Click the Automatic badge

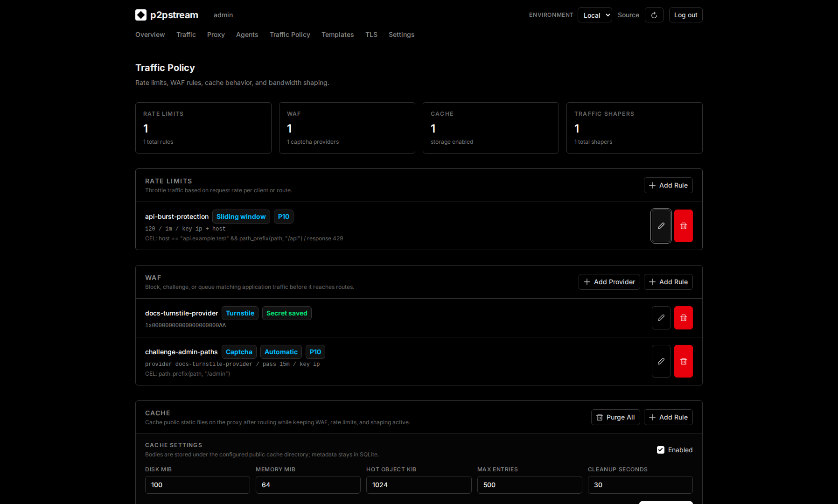pyautogui.click(x=281, y=352)
